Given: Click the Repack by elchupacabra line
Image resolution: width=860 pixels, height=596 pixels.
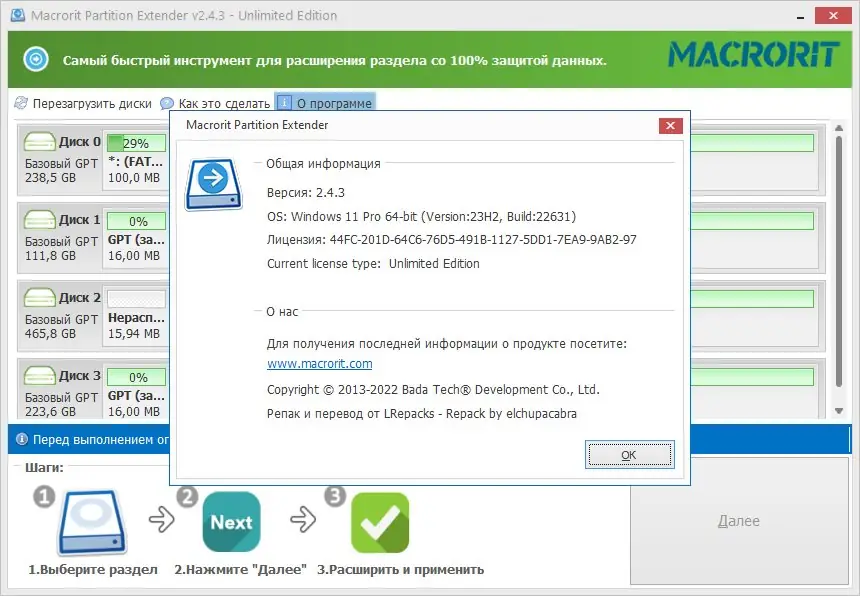Looking at the screenshot, I should [422, 413].
